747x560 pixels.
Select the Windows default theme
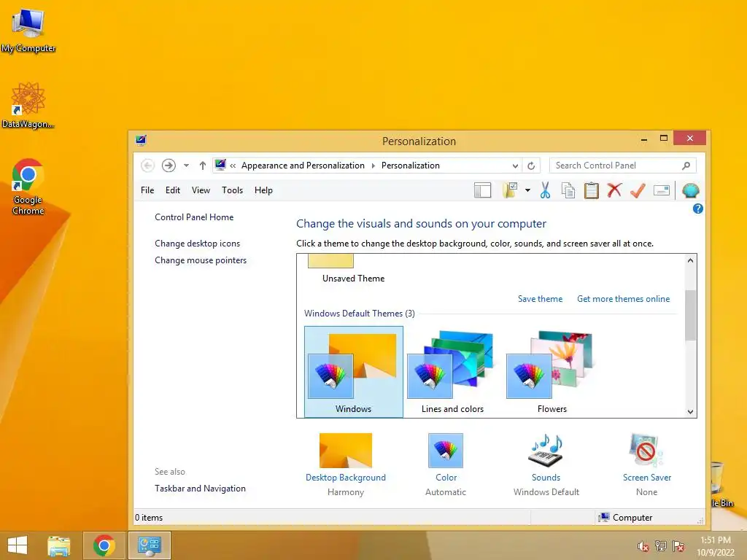tap(354, 372)
